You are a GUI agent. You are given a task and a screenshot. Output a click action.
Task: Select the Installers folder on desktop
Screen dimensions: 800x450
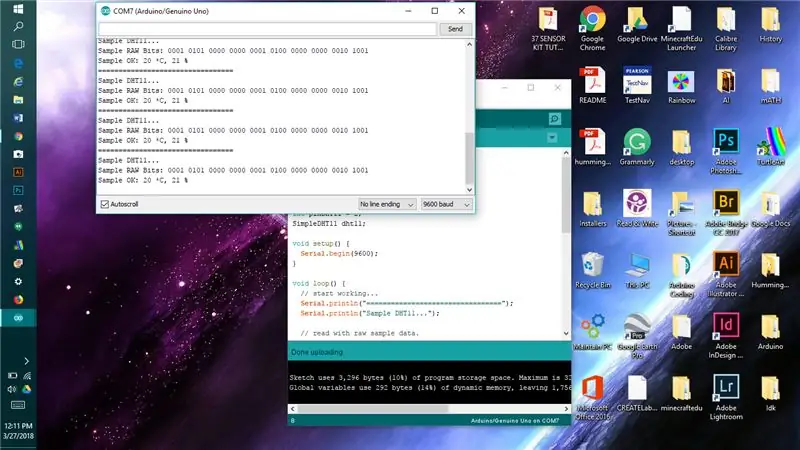point(592,208)
